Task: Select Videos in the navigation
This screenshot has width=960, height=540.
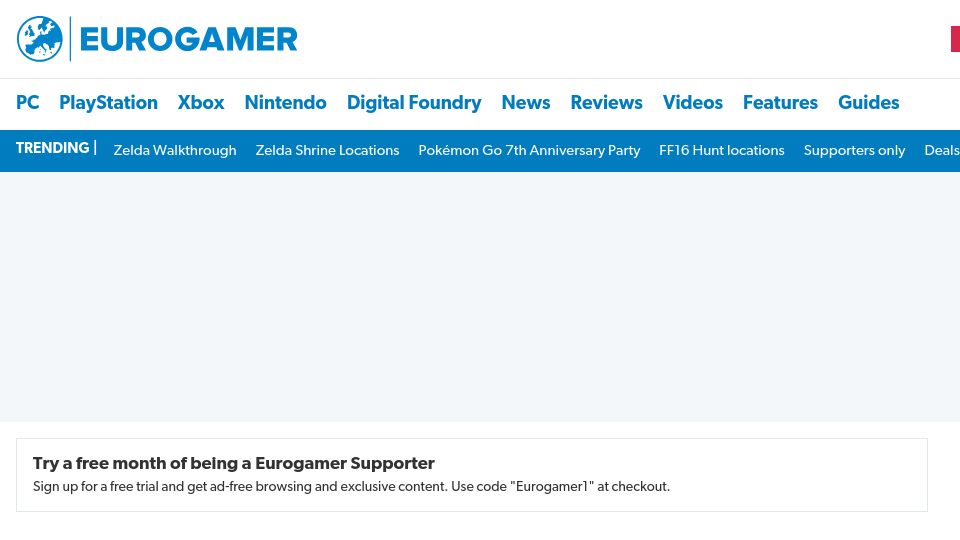Action: point(692,102)
